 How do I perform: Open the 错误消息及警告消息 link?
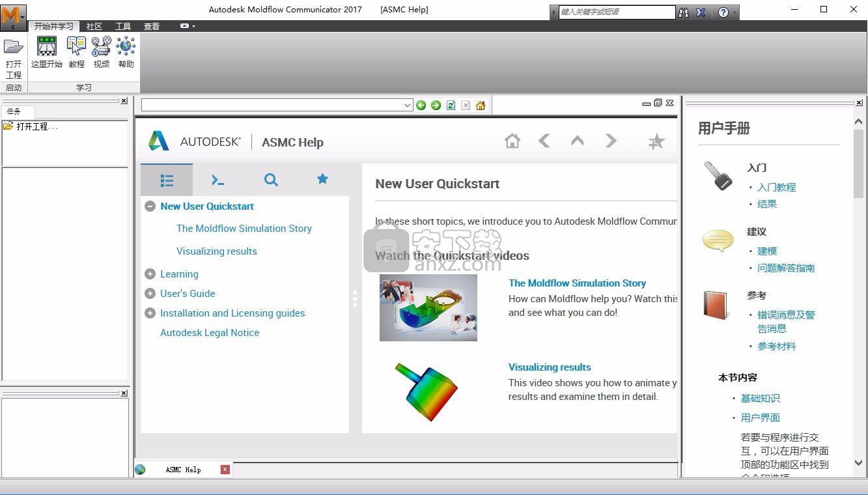[786, 322]
